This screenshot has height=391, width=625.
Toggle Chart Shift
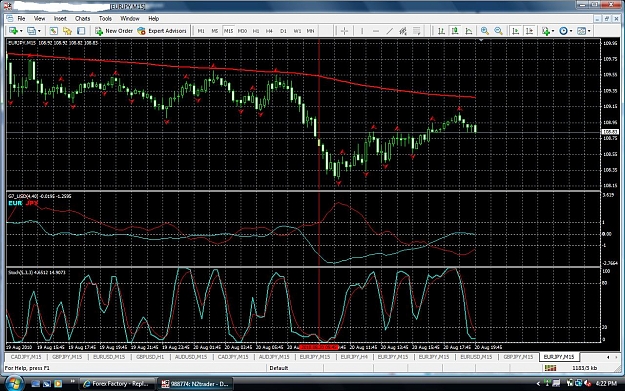click(529, 31)
